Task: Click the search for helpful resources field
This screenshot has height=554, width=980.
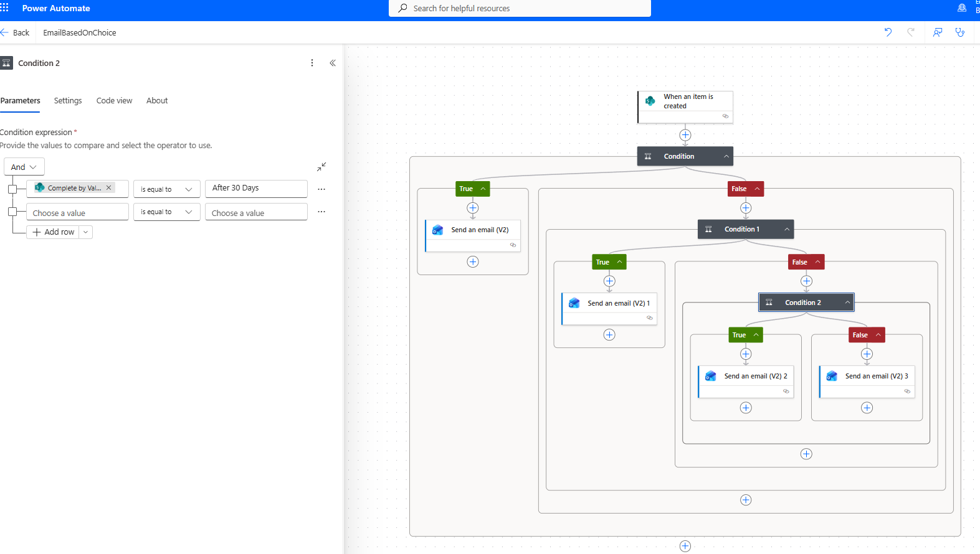Action: (x=520, y=8)
